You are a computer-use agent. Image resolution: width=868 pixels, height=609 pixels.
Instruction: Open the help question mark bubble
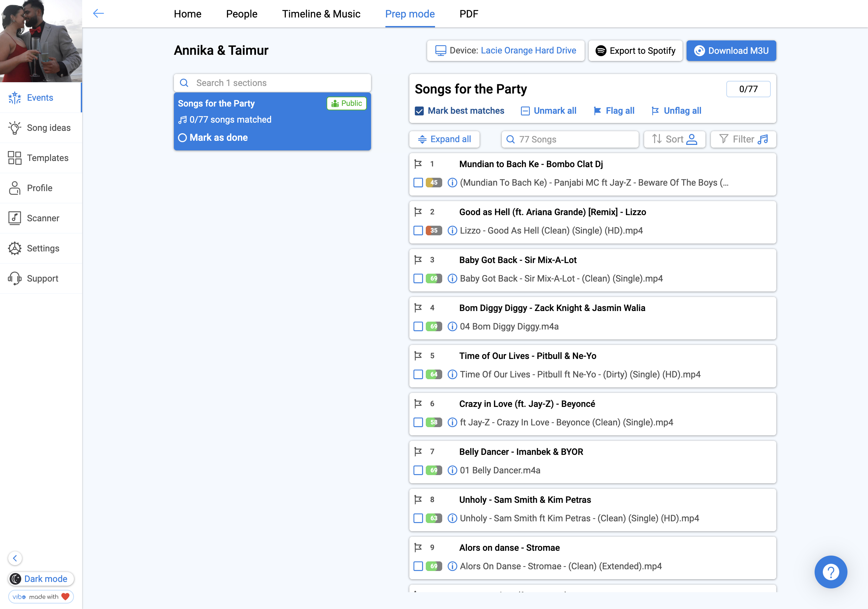pyautogui.click(x=831, y=572)
